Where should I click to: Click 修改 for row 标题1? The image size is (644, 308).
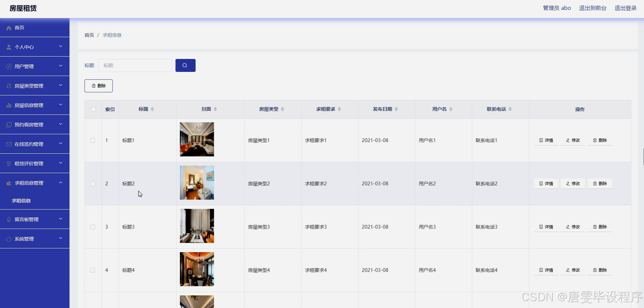click(x=573, y=140)
